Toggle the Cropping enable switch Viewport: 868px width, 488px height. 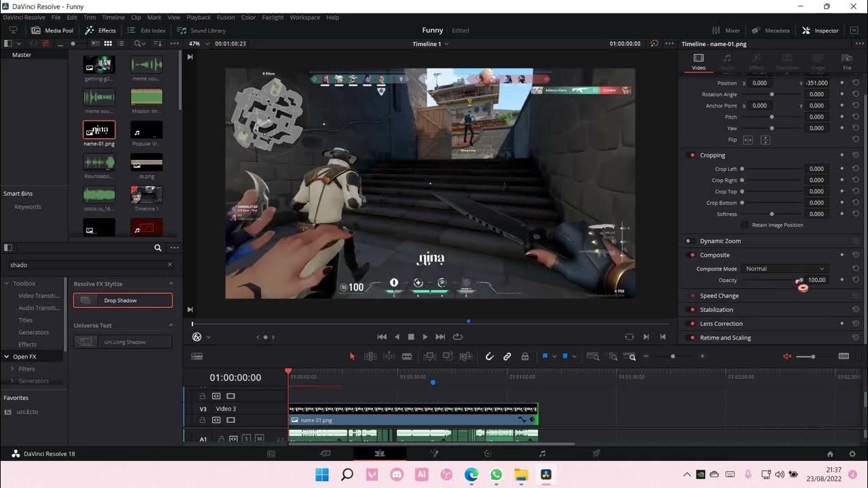(x=692, y=155)
